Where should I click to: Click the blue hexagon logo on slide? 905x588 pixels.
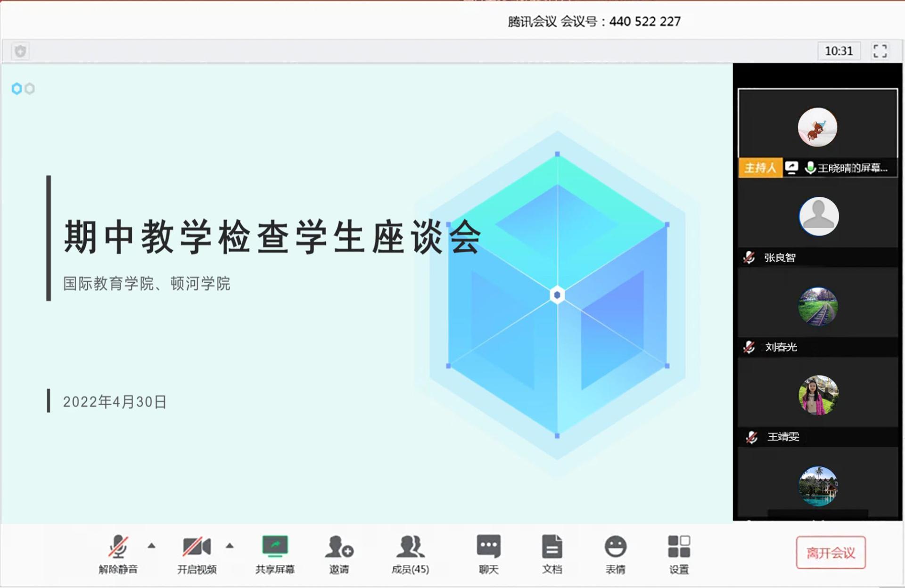[x=16, y=89]
